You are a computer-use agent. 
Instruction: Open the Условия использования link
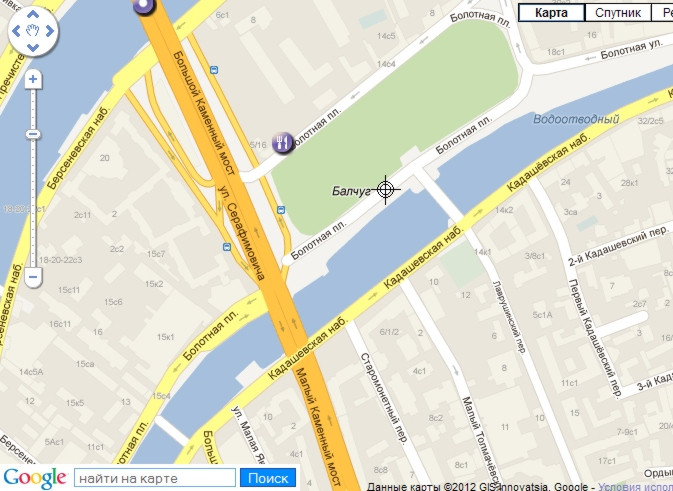636,487
